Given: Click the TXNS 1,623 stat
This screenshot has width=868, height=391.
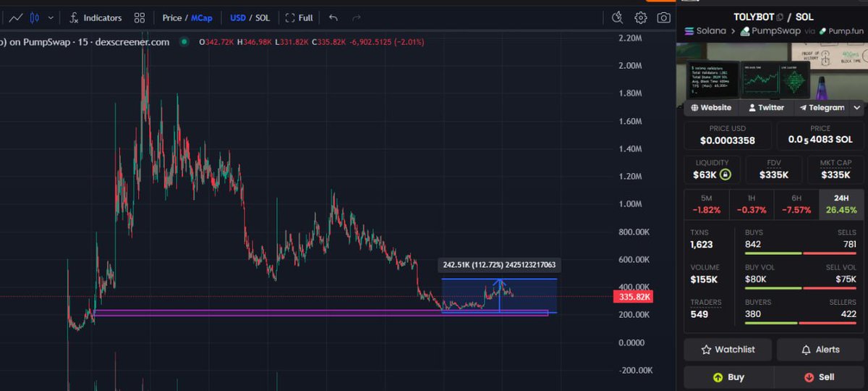Looking at the screenshot, I should coord(702,240).
